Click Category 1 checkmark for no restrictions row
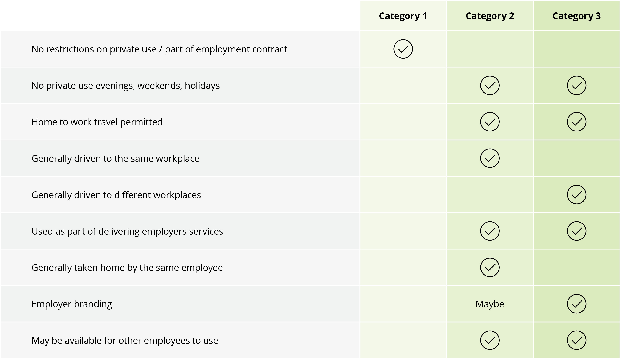 [403, 49]
